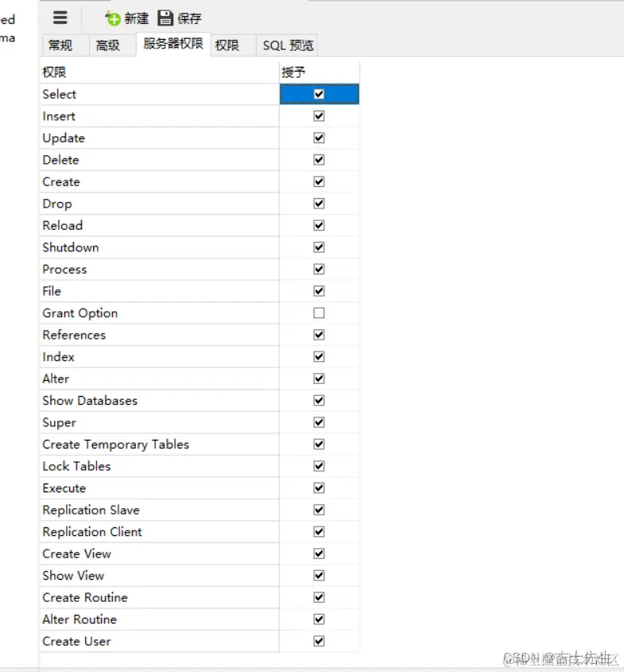
Task: Open the hamburger menu icon
Action: click(60, 17)
